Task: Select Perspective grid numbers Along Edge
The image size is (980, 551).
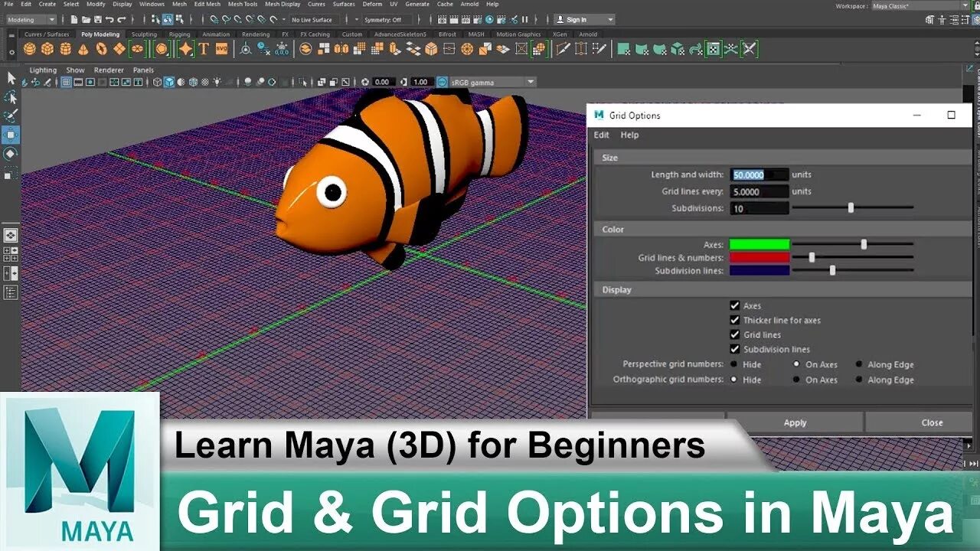Action: tap(859, 364)
